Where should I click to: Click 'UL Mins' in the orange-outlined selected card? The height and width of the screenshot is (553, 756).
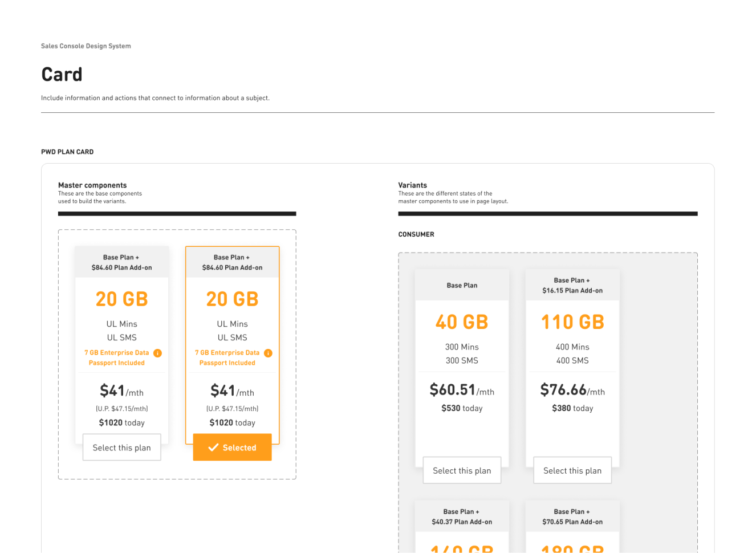coord(233,324)
